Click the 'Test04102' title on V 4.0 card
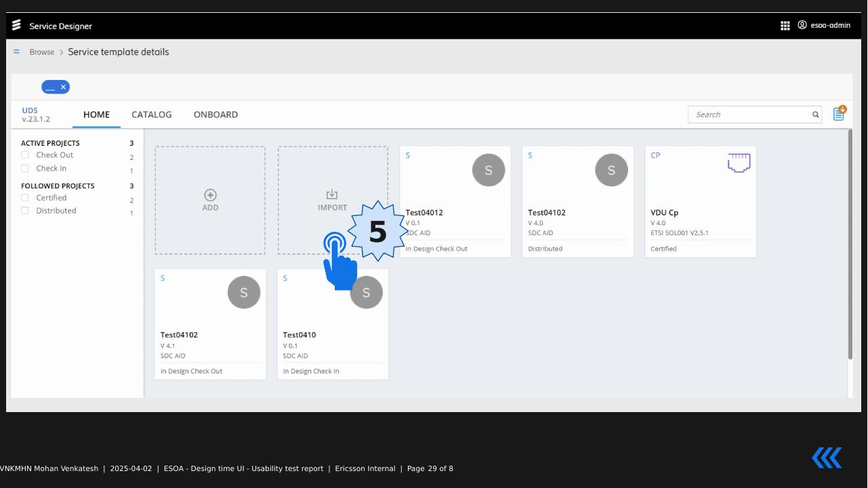Viewport: 868px width, 488px height. pos(547,212)
